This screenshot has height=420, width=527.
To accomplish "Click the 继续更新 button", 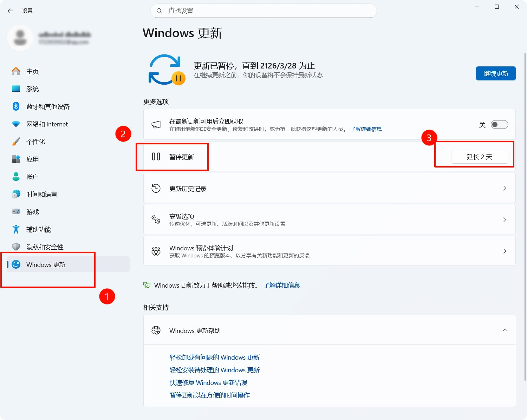I will (495, 73).
